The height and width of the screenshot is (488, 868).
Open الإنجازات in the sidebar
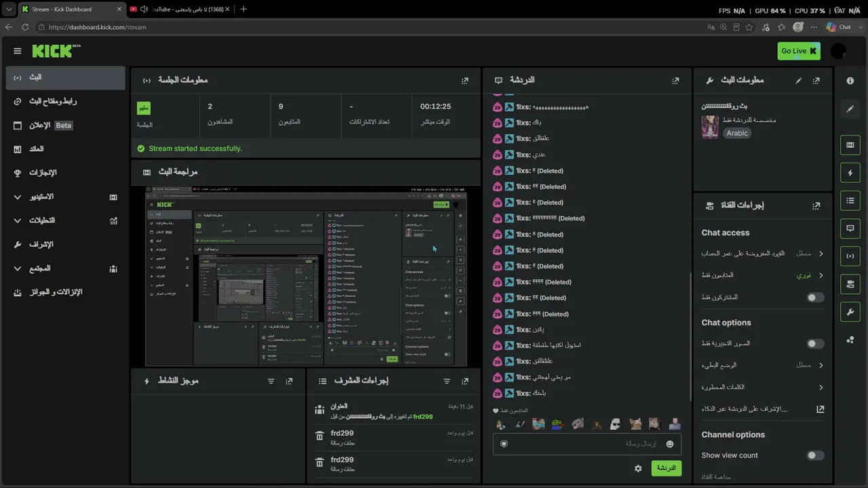65,173
